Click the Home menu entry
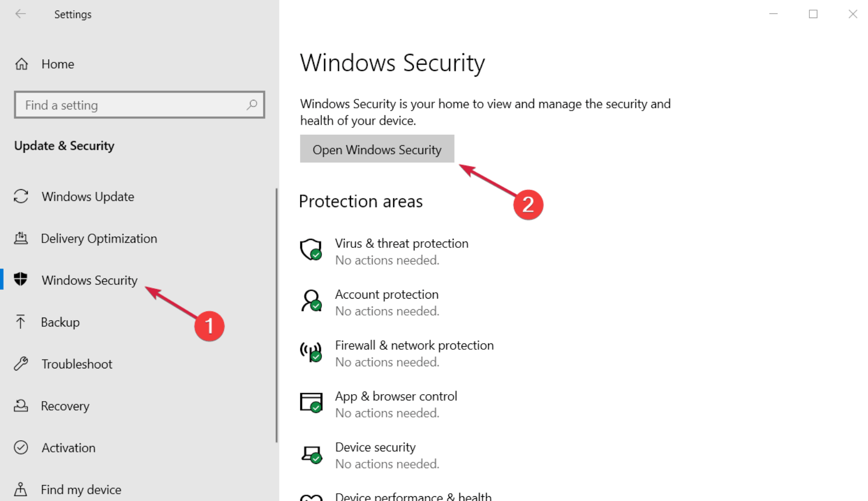This screenshot has height=501, width=868. pos(58,64)
